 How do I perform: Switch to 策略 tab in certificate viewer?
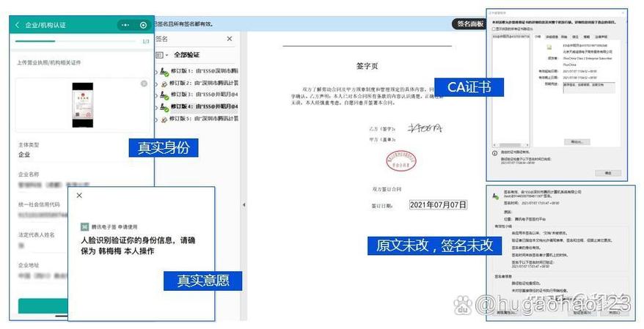pos(587,37)
